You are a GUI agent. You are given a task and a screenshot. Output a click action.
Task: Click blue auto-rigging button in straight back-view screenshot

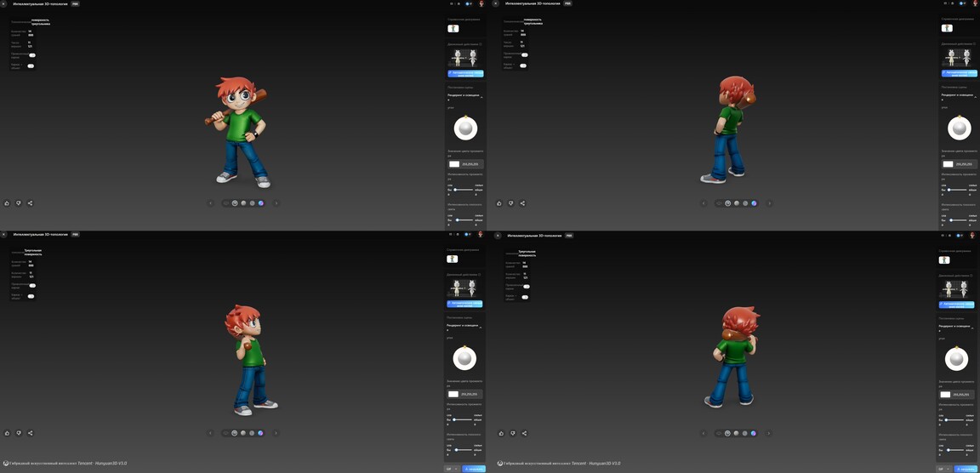957,305
